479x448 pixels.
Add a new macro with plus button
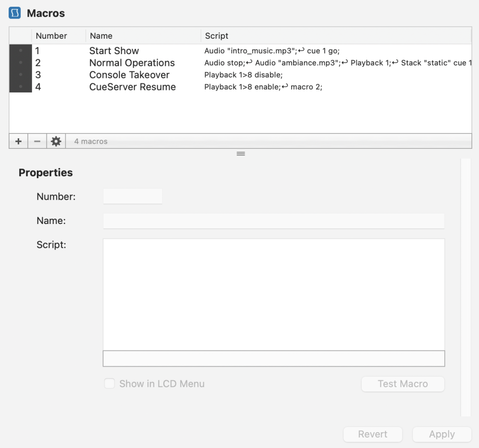pos(18,141)
